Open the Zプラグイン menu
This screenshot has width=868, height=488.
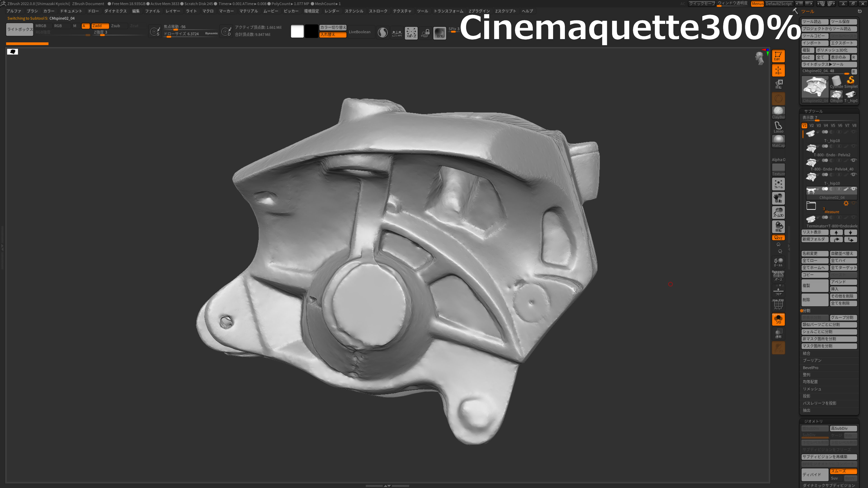(x=479, y=11)
